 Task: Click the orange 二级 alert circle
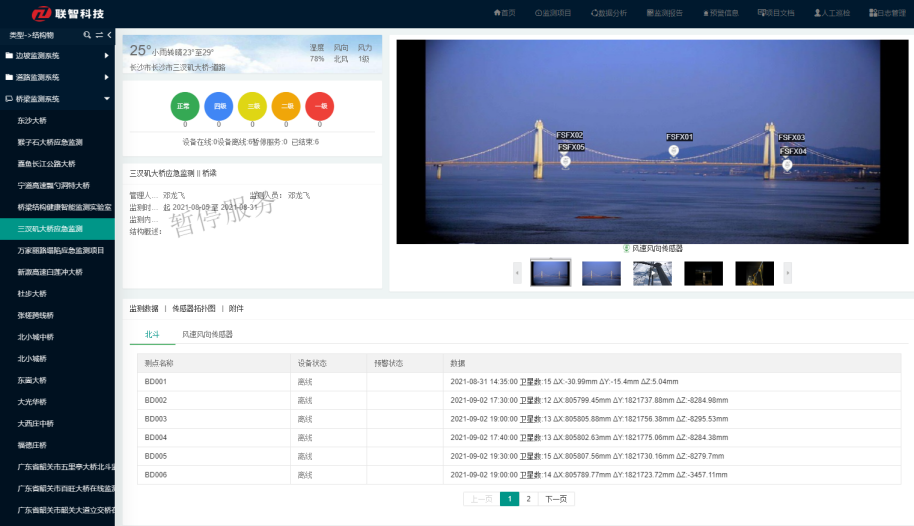[286, 106]
